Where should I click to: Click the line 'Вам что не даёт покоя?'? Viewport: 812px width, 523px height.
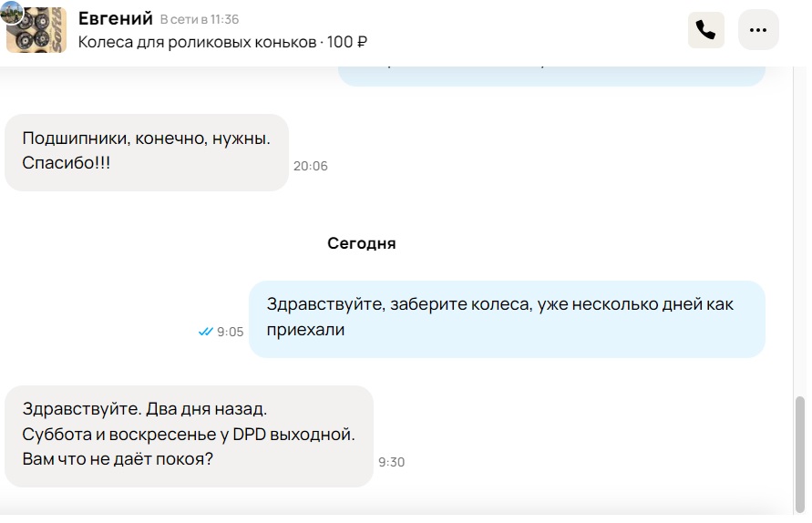(x=118, y=459)
